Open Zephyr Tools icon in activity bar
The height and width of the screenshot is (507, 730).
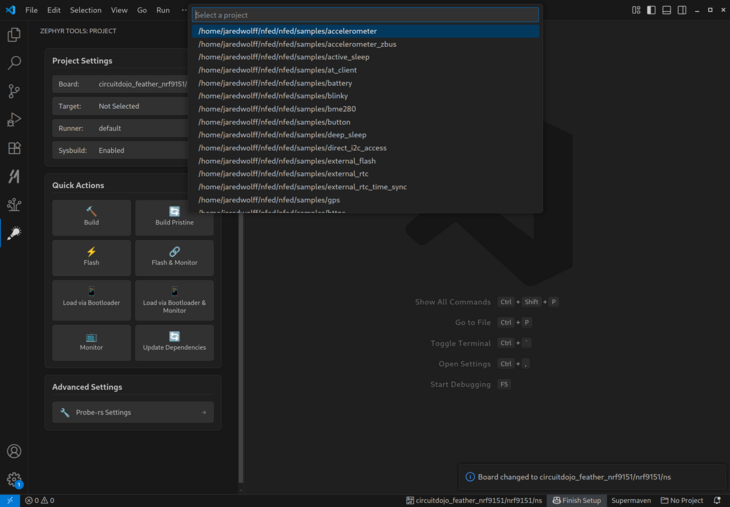coord(14,233)
